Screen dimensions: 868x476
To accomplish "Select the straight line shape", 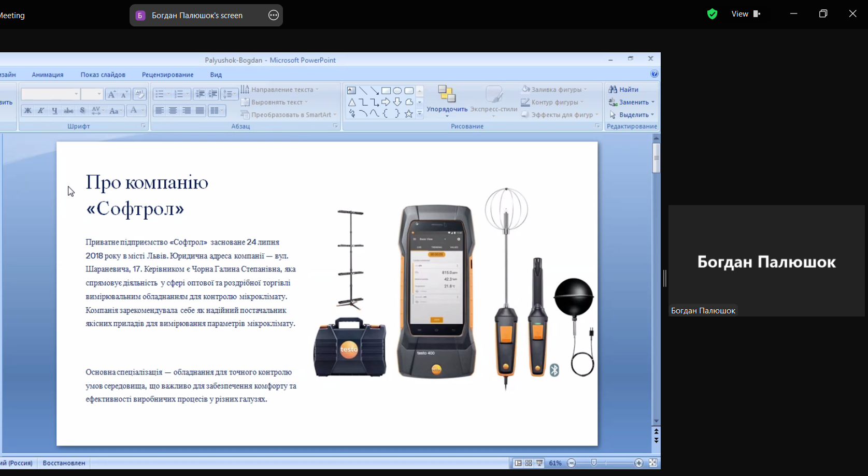I will pyautogui.click(x=363, y=90).
